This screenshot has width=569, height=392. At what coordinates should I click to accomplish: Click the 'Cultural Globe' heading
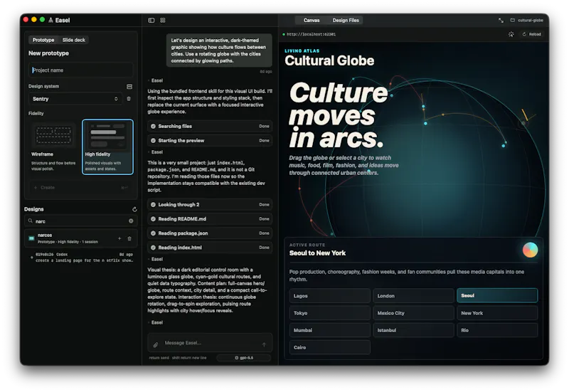(x=329, y=60)
